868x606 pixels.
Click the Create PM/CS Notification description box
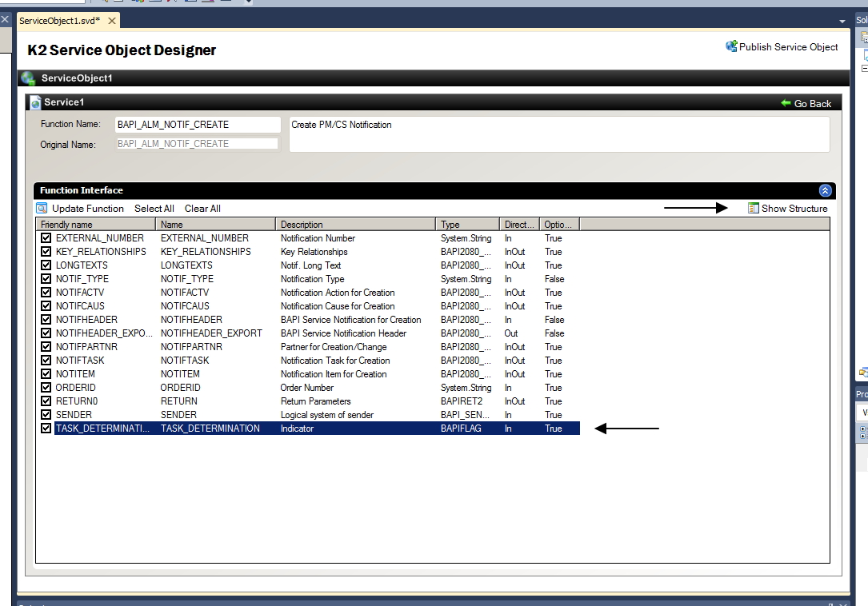tap(559, 134)
